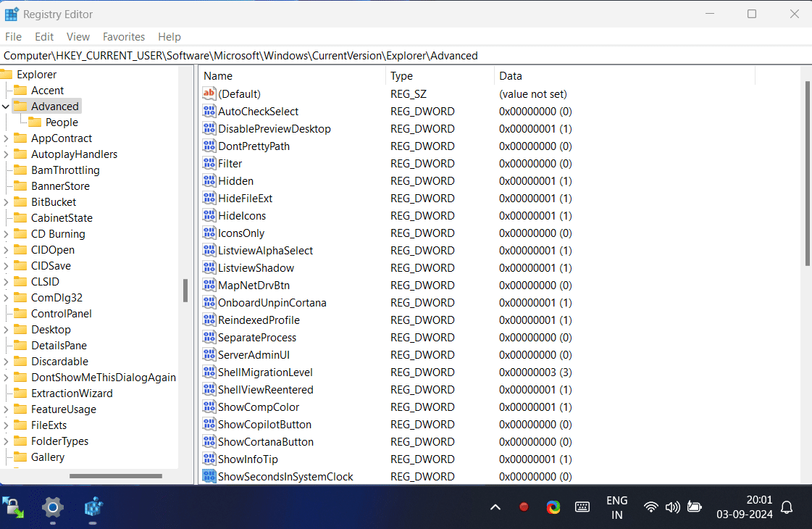Expand the CLSID key

[x=6, y=282]
